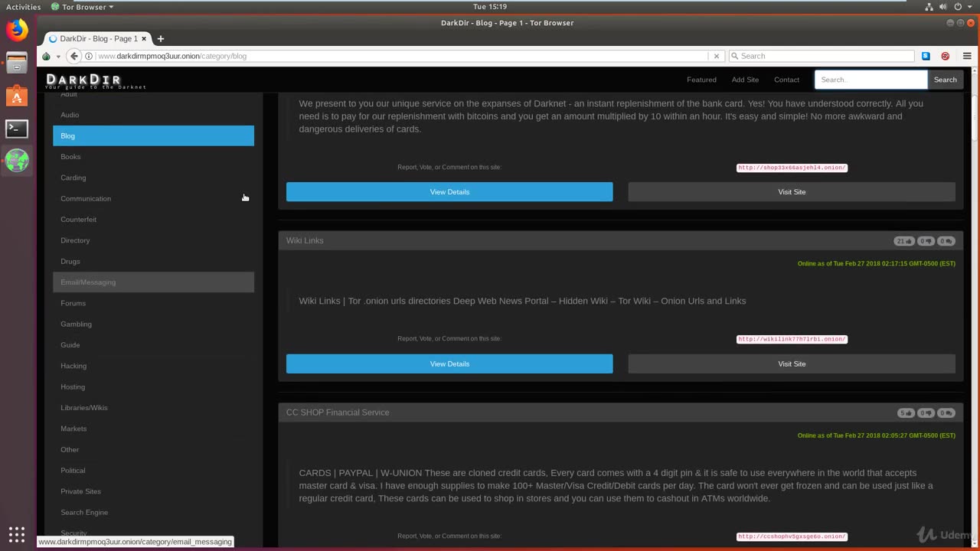Show applications grid in the dock
The width and height of the screenshot is (980, 551).
pos(17,534)
